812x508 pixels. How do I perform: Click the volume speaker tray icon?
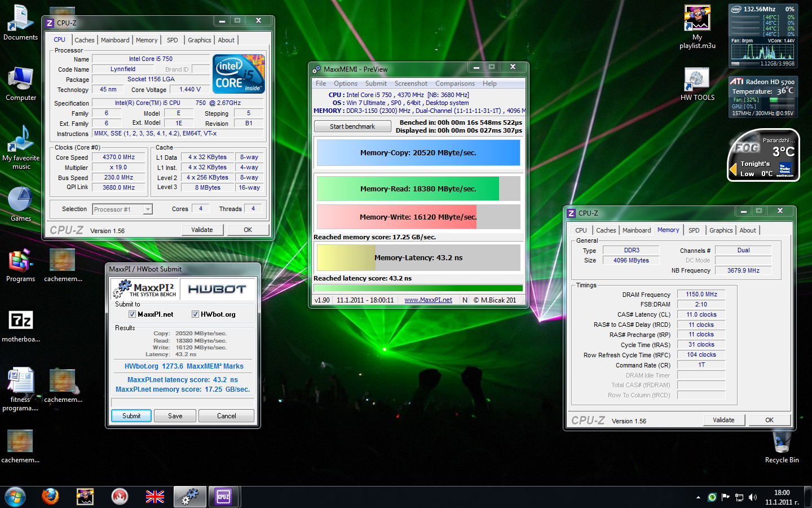click(x=752, y=497)
